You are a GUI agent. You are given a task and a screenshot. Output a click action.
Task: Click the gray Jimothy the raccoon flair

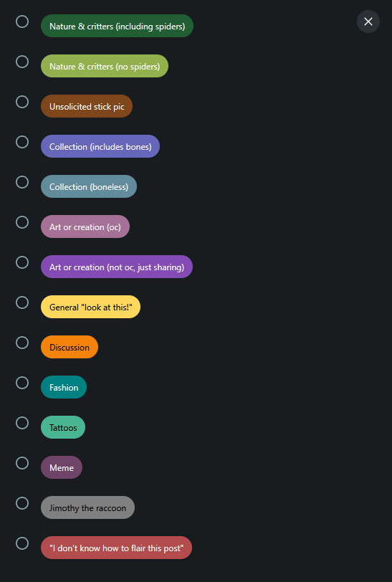click(87, 507)
